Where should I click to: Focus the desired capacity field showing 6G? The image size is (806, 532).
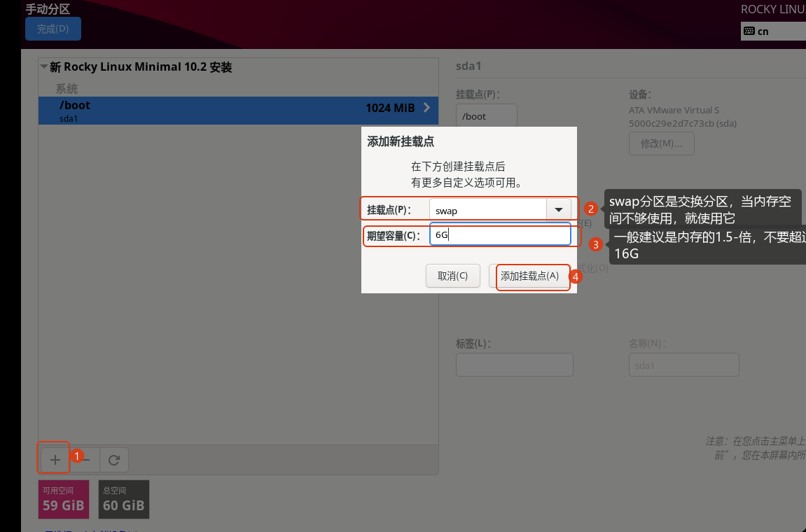[500, 234]
